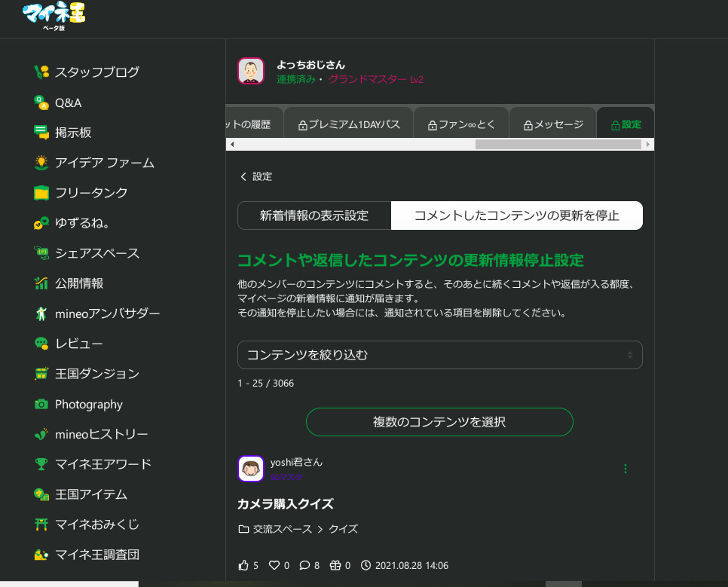The width and height of the screenshot is (728, 587).
Task: Open the カメラ購入クイズ post title
Action: 286,504
